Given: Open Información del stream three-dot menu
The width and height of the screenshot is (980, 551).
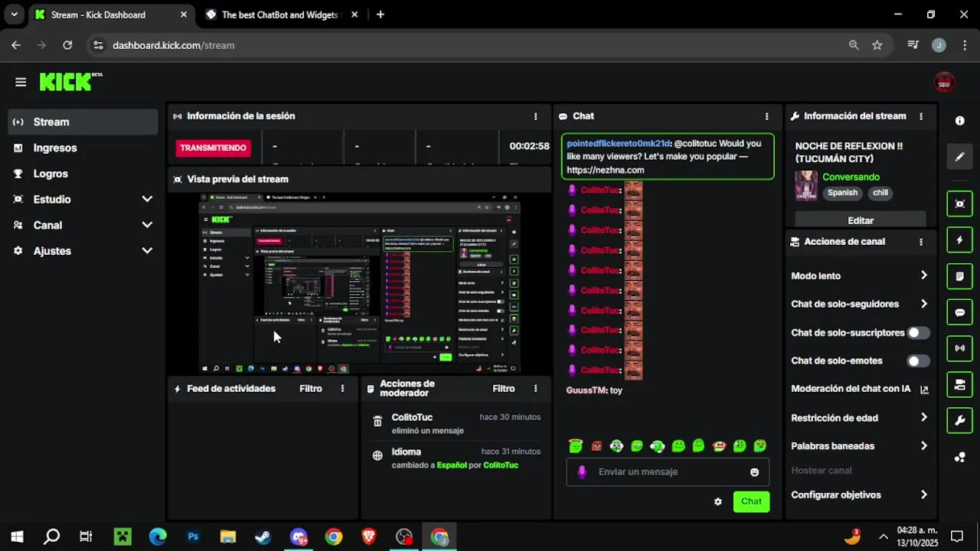Looking at the screenshot, I should 921,116.
